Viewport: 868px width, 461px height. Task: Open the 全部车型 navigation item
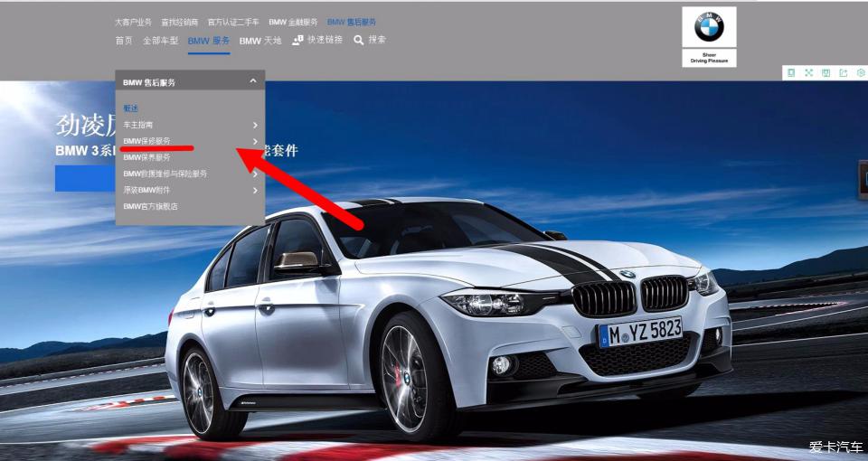[x=161, y=41]
